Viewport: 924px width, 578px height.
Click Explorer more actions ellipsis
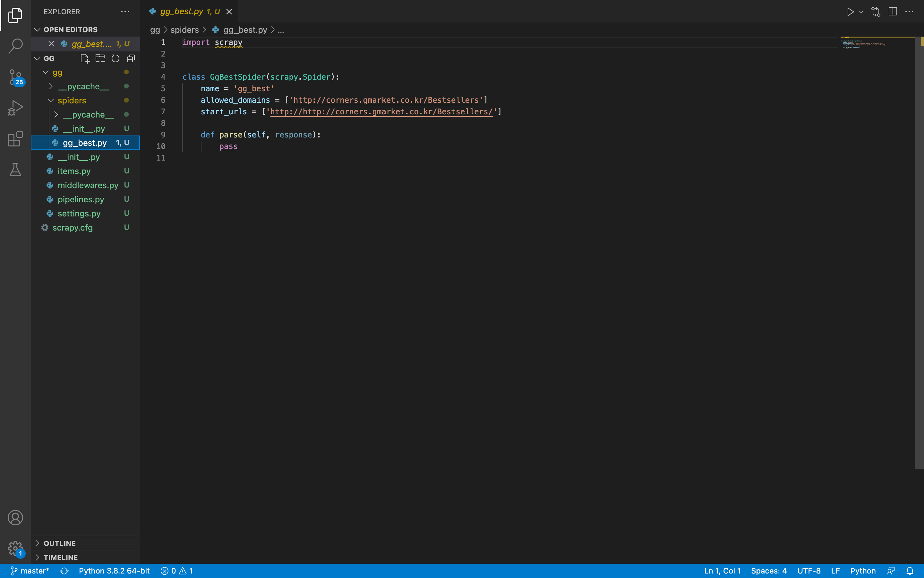(x=125, y=12)
